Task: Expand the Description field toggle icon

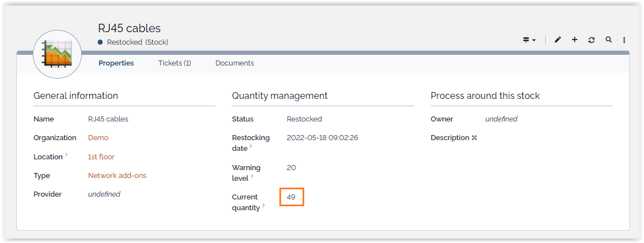Action: pyautogui.click(x=474, y=138)
